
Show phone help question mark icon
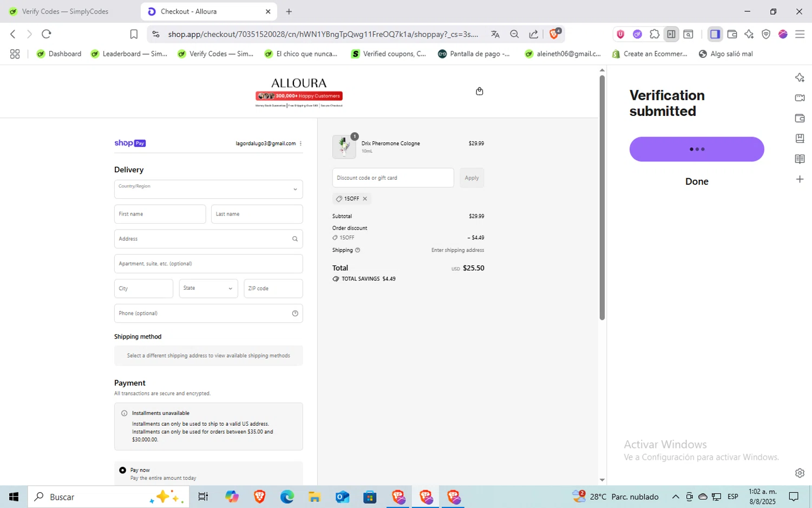(295, 314)
